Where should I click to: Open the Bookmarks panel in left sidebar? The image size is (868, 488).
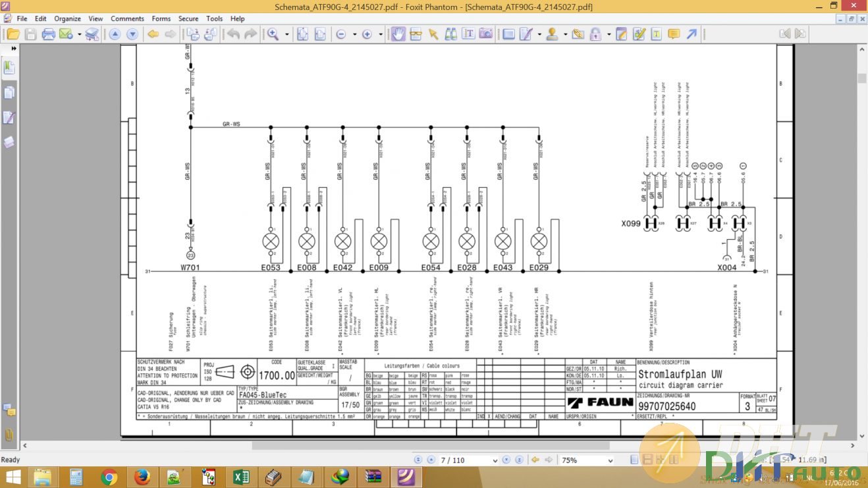(x=9, y=67)
